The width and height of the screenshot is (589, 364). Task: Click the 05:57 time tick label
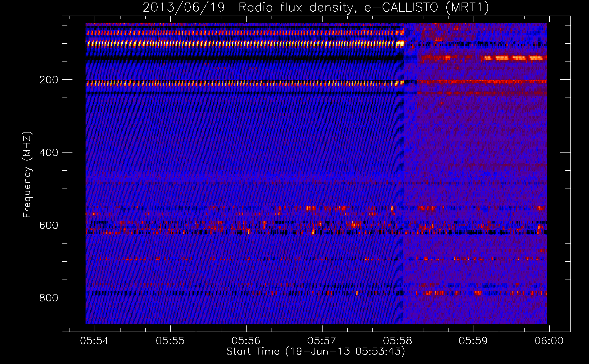click(x=322, y=341)
